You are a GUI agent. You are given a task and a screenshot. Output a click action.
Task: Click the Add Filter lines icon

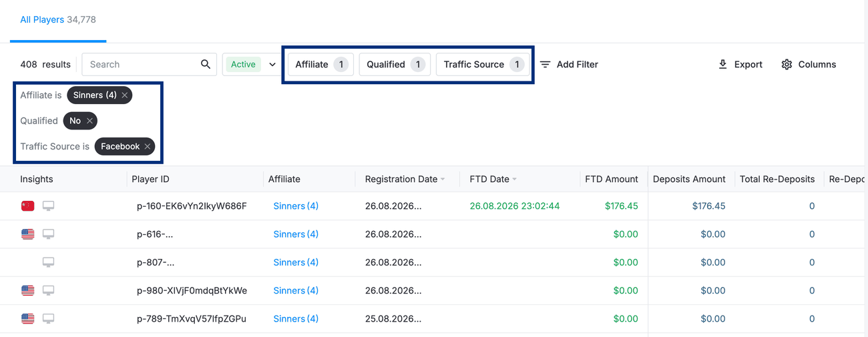point(545,64)
